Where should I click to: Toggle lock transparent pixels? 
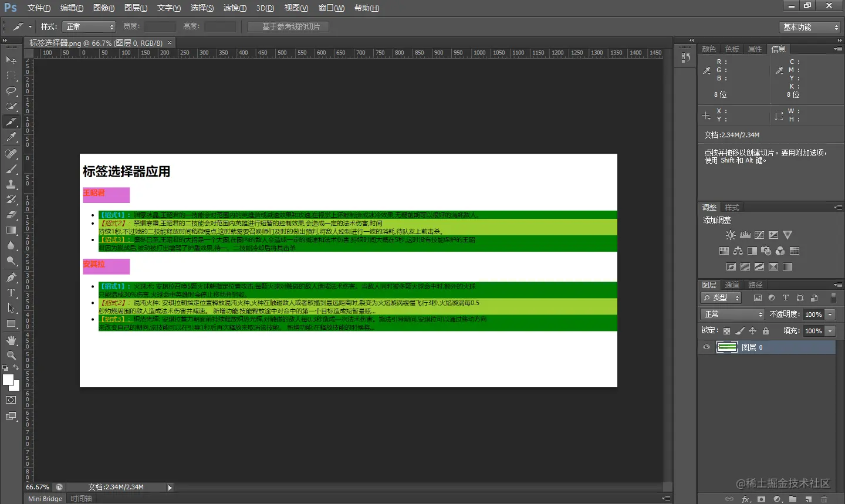pyautogui.click(x=727, y=331)
